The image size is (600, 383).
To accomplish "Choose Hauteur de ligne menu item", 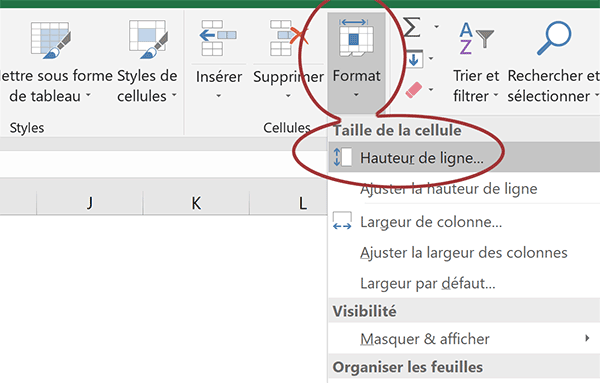I will (x=464, y=158).
